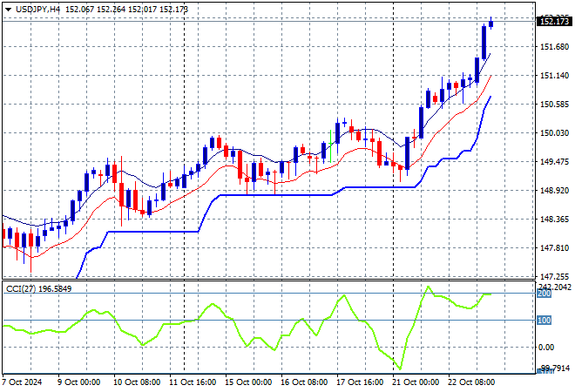Click the 151.680 price scale label

point(554,46)
